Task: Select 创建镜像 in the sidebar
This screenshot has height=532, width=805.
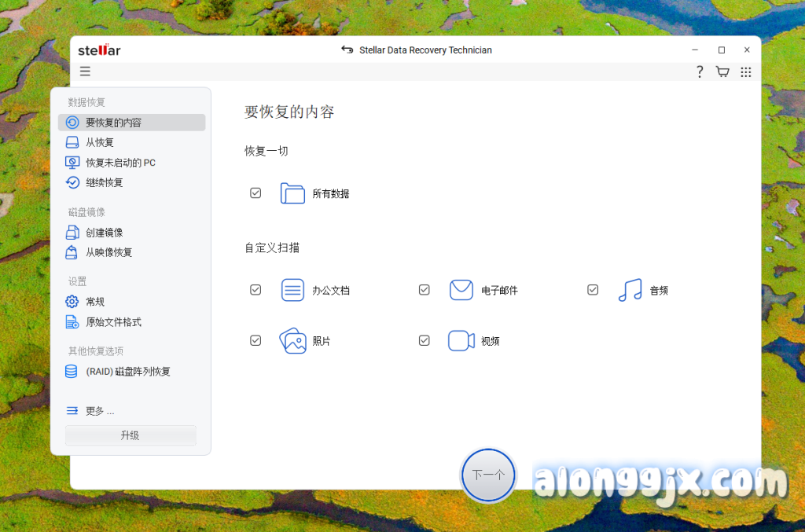Action: pyautogui.click(x=104, y=233)
